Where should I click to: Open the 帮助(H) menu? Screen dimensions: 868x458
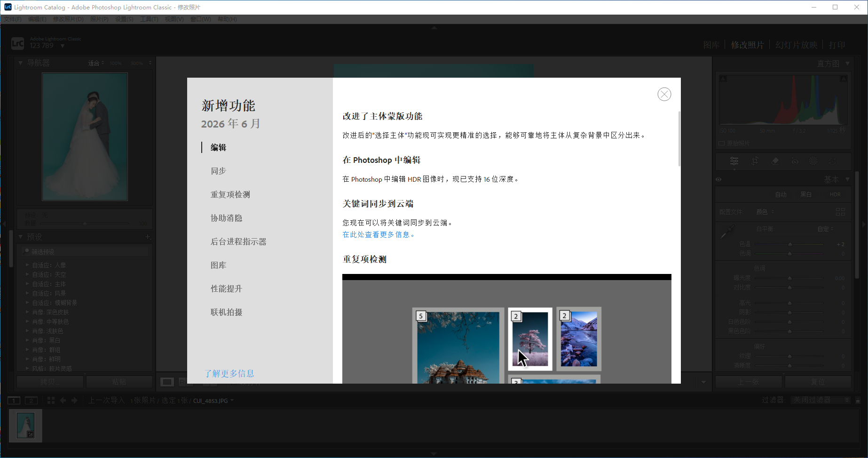pos(227,19)
